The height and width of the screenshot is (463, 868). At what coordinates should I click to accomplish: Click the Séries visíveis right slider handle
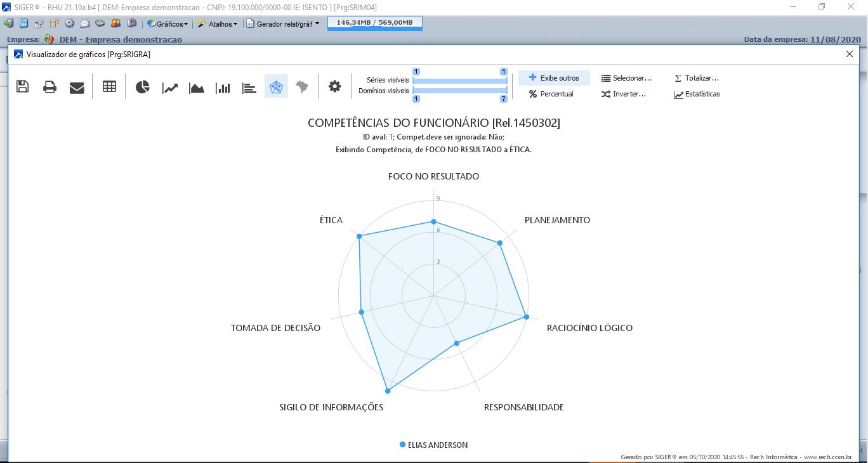(504, 72)
